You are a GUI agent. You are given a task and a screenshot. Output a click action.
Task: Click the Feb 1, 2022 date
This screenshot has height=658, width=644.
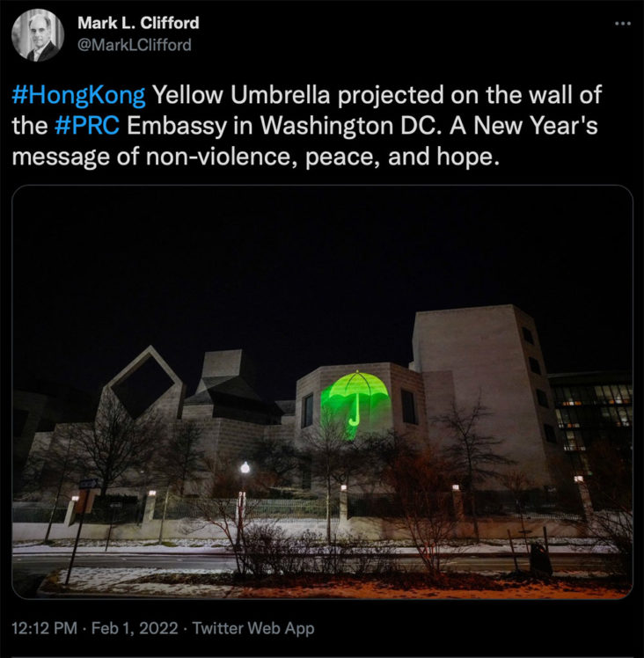click(x=135, y=628)
